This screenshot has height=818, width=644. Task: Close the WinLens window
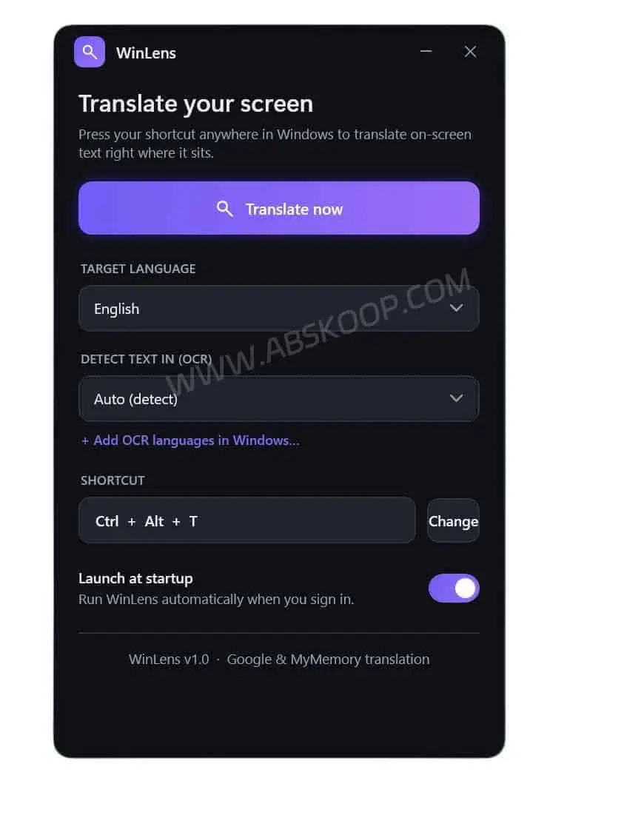(x=470, y=51)
